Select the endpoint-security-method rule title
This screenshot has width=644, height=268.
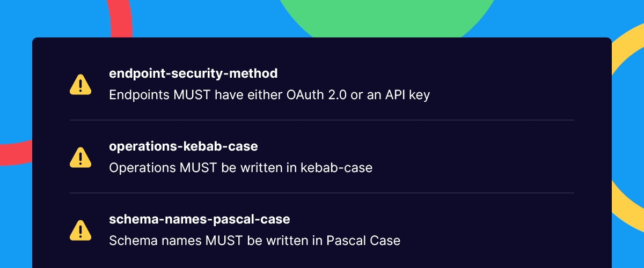193,73
